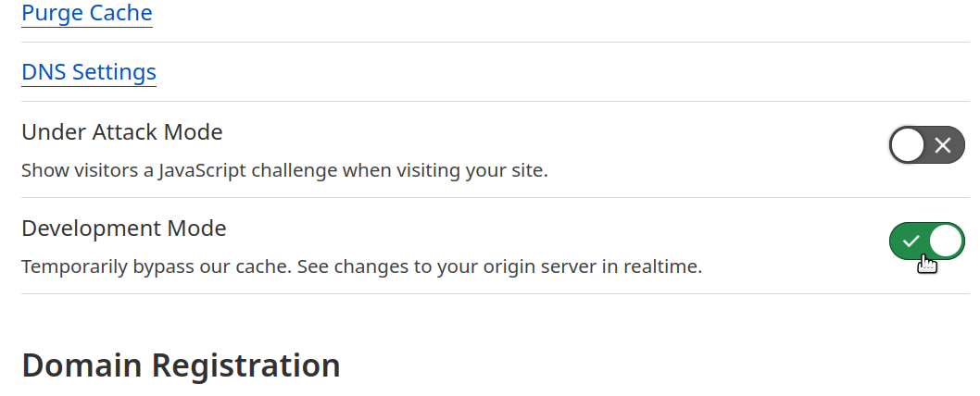980x396 pixels.
Task: Select the Development Mode label
Action: click(x=124, y=228)
